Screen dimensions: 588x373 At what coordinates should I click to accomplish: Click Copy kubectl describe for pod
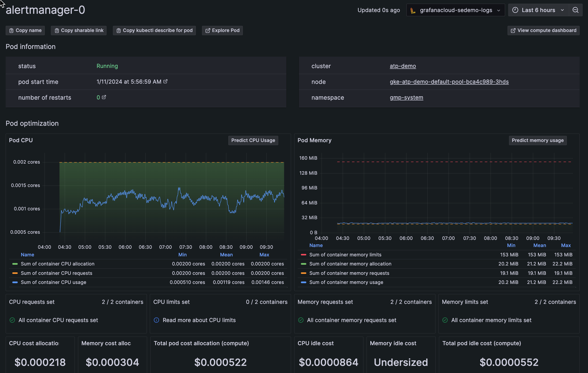pos(154,31)
